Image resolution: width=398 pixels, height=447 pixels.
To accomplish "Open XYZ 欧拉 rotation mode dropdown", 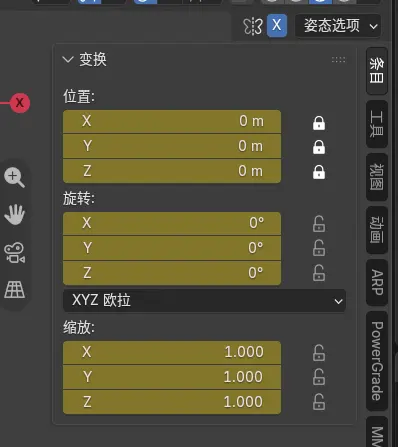I will 204,301.
